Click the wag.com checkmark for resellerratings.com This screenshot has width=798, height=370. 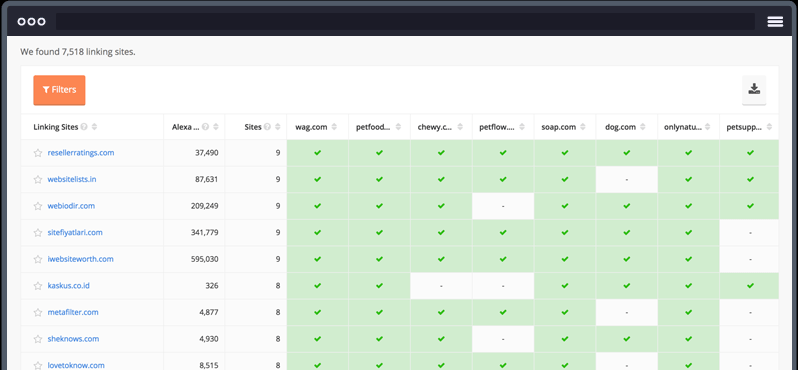(318, 153)
